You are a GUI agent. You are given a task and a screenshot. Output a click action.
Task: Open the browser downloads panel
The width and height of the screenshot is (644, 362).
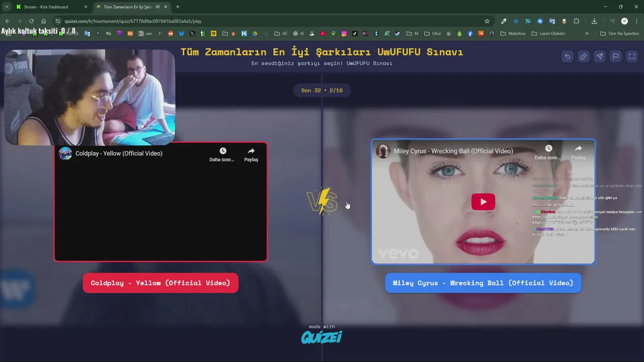[x=594, y=21]
